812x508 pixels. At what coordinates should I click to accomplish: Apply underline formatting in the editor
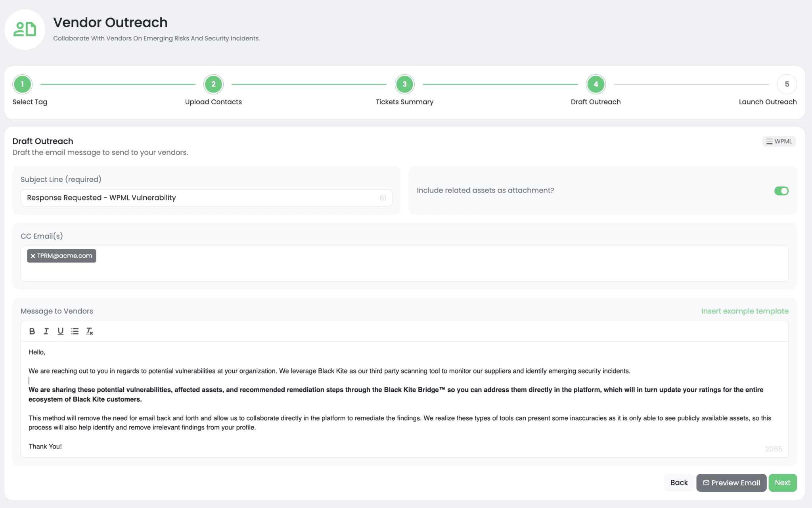pos(61,331)
